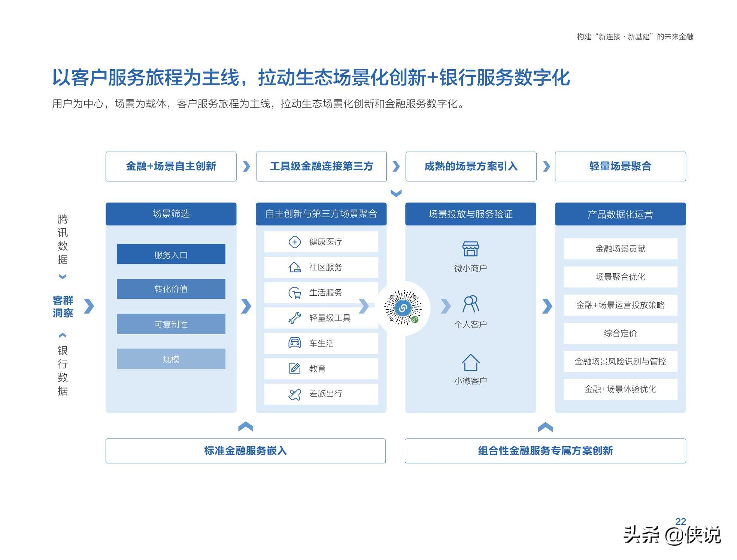This screenshot has width=737, height=560.
Task: Click the 轻量级工具 list row label
Action: (330, 318)
